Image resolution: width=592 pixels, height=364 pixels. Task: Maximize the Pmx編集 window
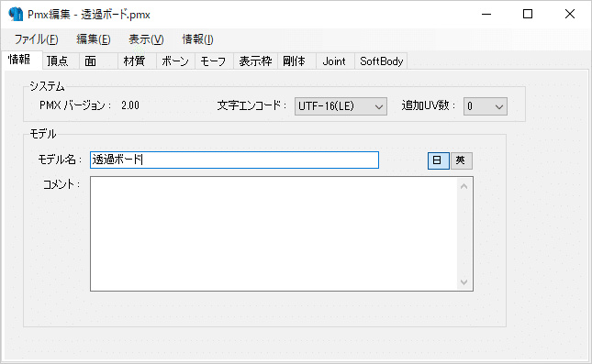coord(528,15)
